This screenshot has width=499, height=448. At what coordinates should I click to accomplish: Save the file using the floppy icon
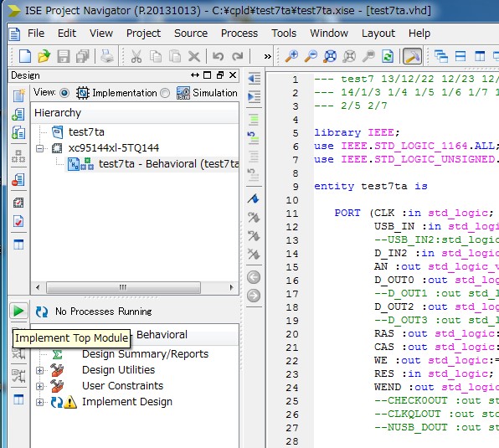[x=64, y=57]
